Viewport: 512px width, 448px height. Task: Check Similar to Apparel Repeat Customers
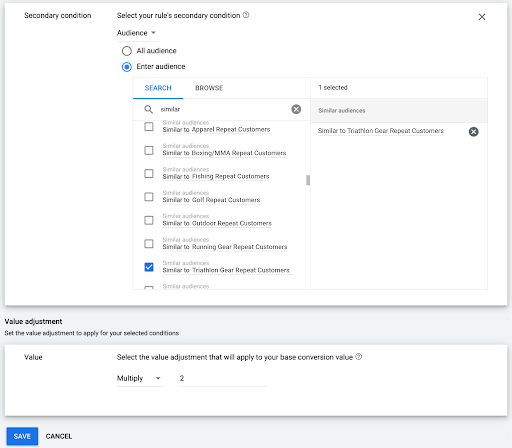coord(149,127)
